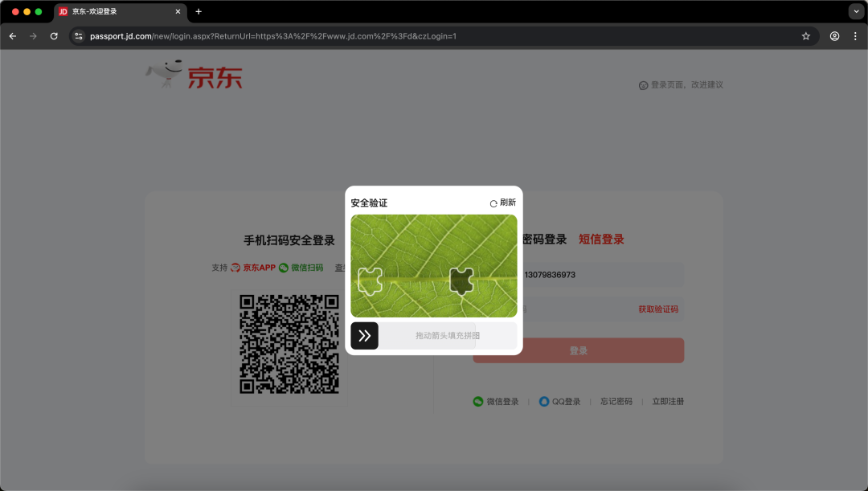
Task: Click the browser back arrow
Action: coord(12,36)
